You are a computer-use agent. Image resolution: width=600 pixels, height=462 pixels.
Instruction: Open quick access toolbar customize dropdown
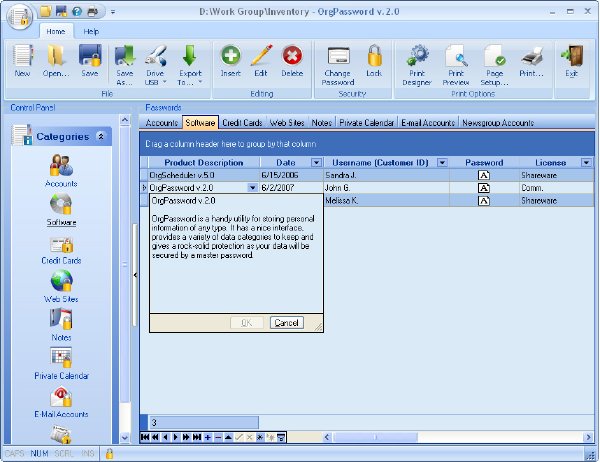pyautogui.click(x=113, y=12)
